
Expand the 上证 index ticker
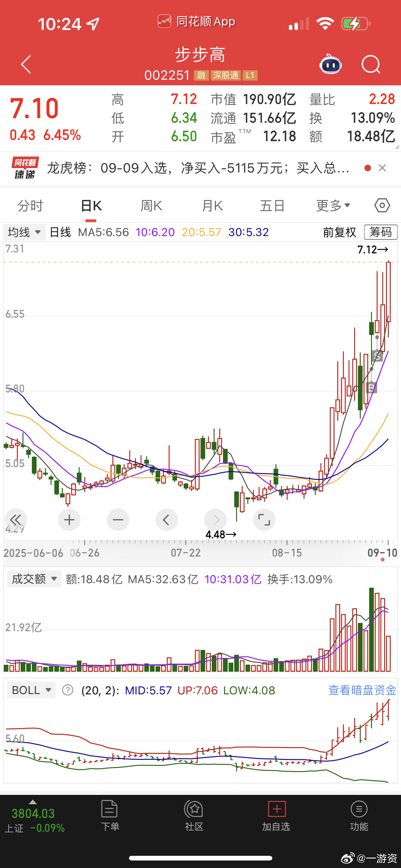(x=34, y=817)
